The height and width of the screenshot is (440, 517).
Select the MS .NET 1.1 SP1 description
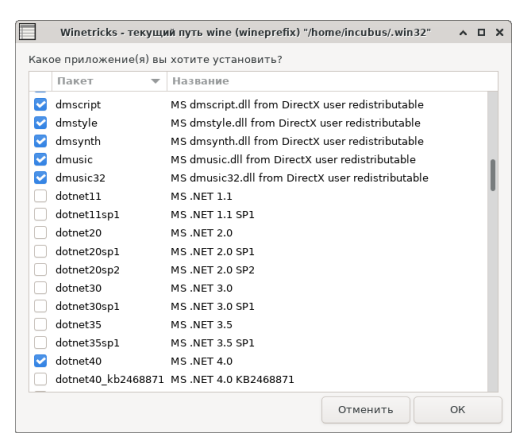coord(212,215)
